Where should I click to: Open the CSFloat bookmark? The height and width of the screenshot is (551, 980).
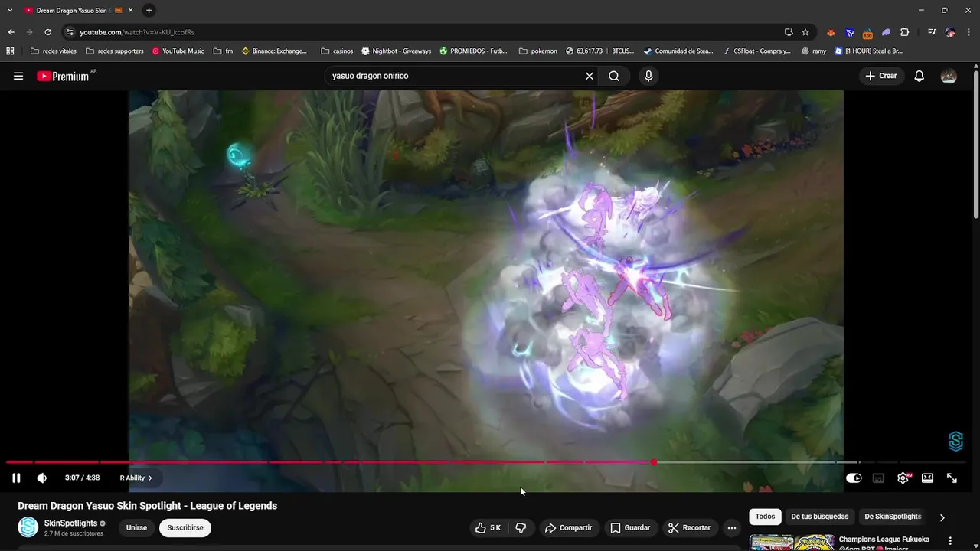[757, 51]
